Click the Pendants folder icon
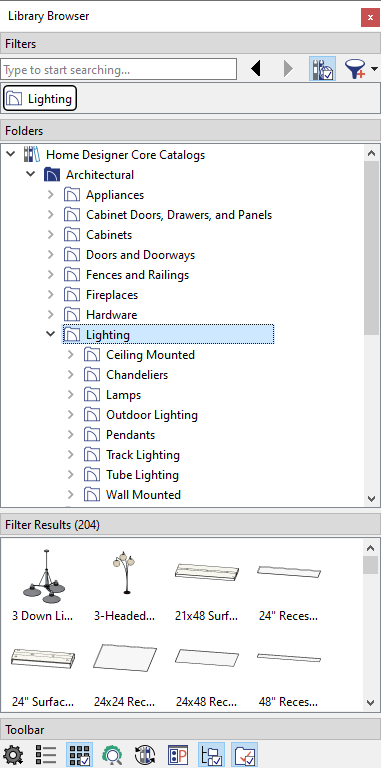 point(92,435)
